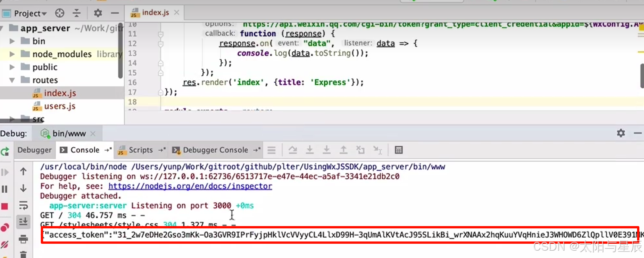The width and height of the screenshot is (644, 258).
Task: Click the Step Out icon
Action: 343,150
